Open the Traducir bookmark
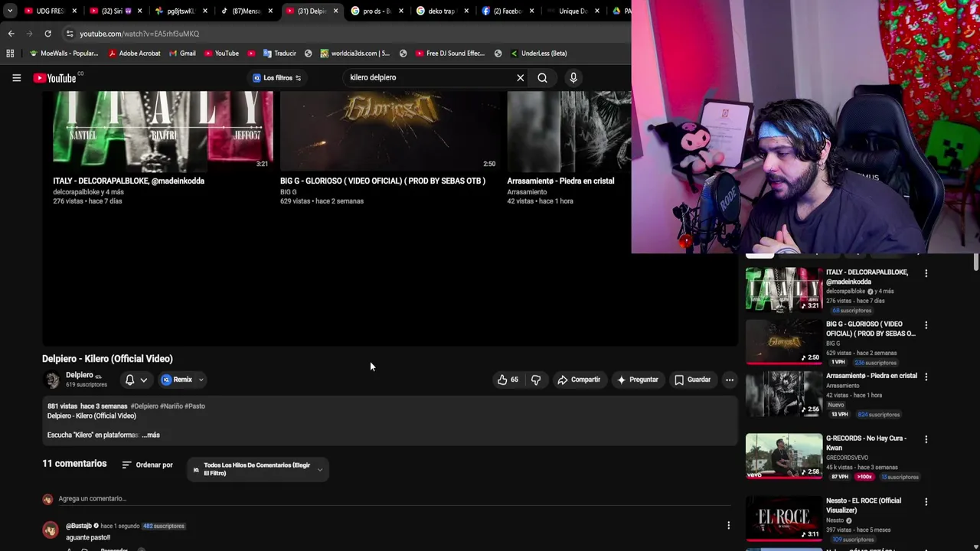Viewport: 980px width, 551px height. 279,54
